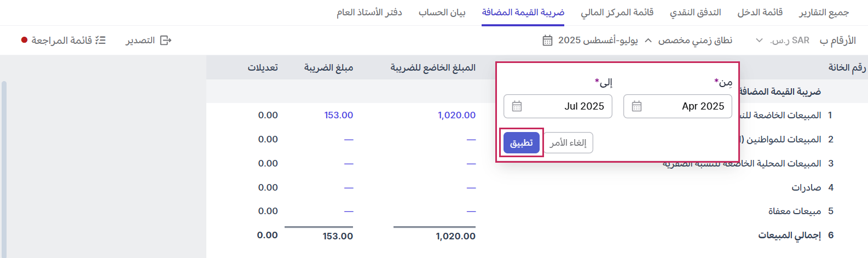Click جميع التقارير tab
Viewport: 868px width, 258px height.
pos(824,12)
